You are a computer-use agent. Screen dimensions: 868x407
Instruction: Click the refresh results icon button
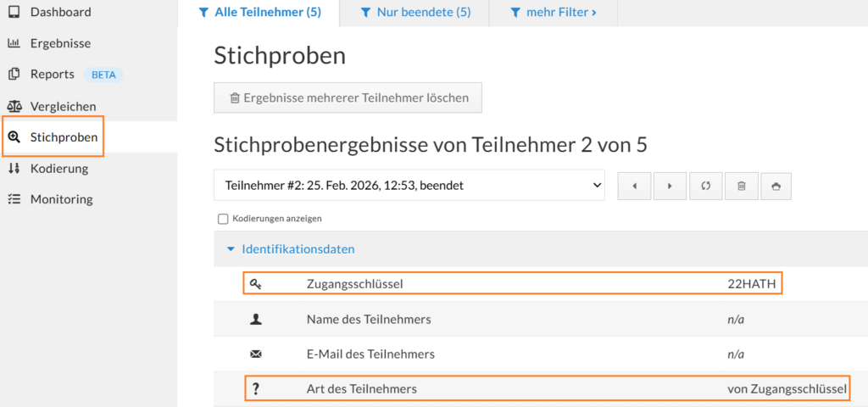click(x=705, y=186)
